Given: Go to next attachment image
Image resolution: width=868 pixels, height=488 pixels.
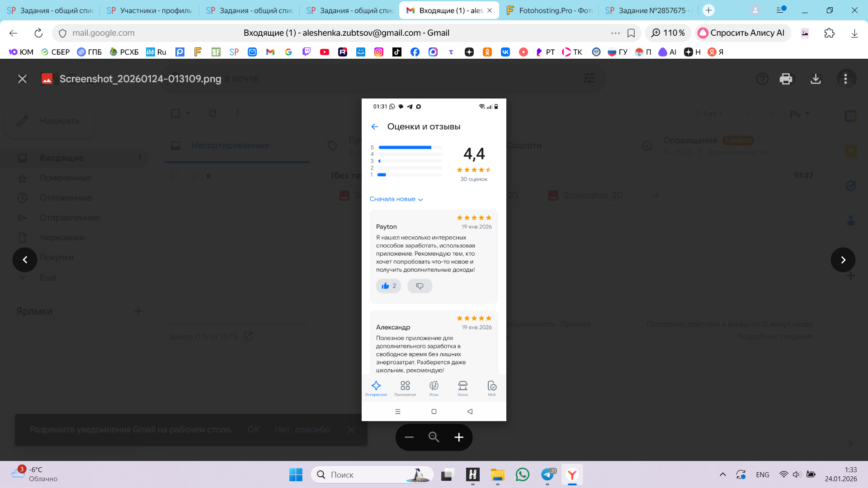Looking at the screenshot, I should coord(843,260).
